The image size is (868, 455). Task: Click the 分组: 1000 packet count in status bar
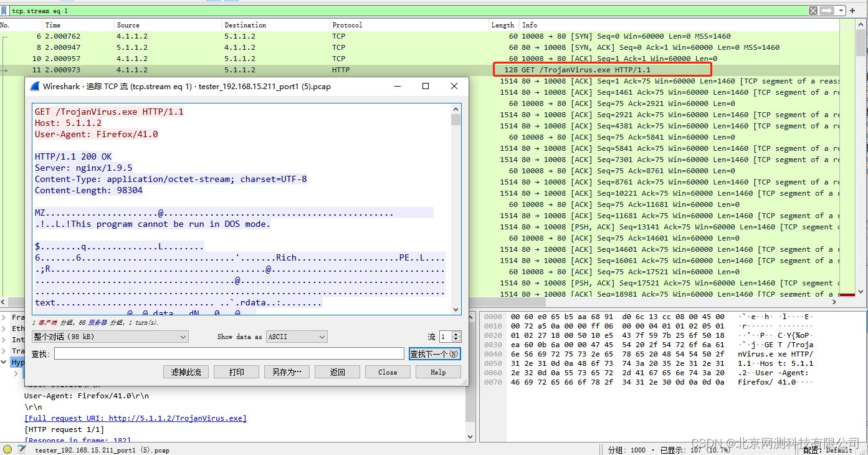click(627, 449)
